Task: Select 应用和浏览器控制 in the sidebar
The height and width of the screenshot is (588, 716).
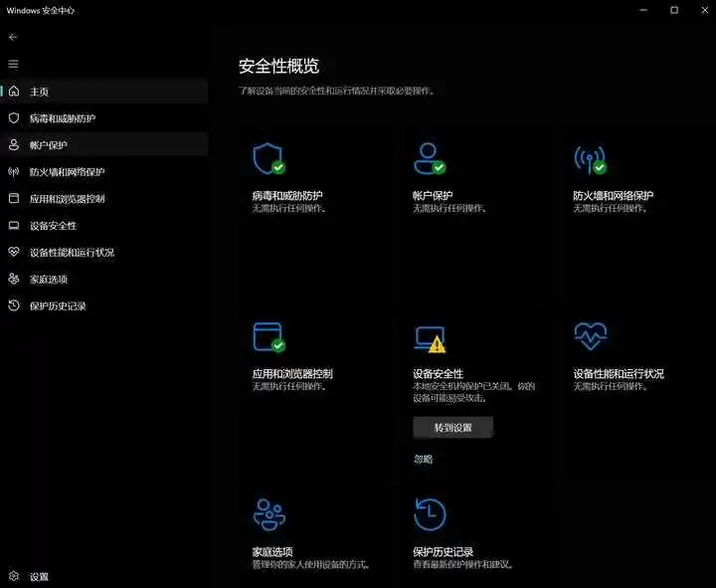Action: (x=104, y=198)
